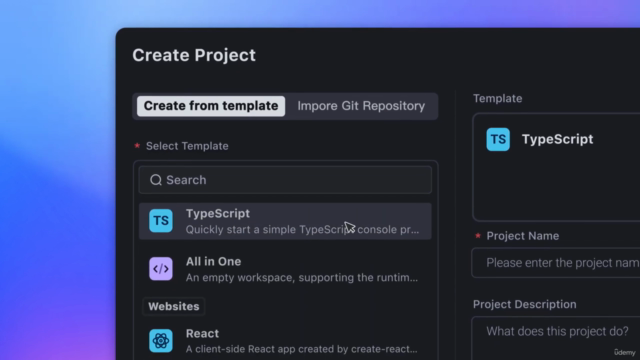Focus the Project Name input field
Screen dimensions: 640x360
click(x=556, y=263)
